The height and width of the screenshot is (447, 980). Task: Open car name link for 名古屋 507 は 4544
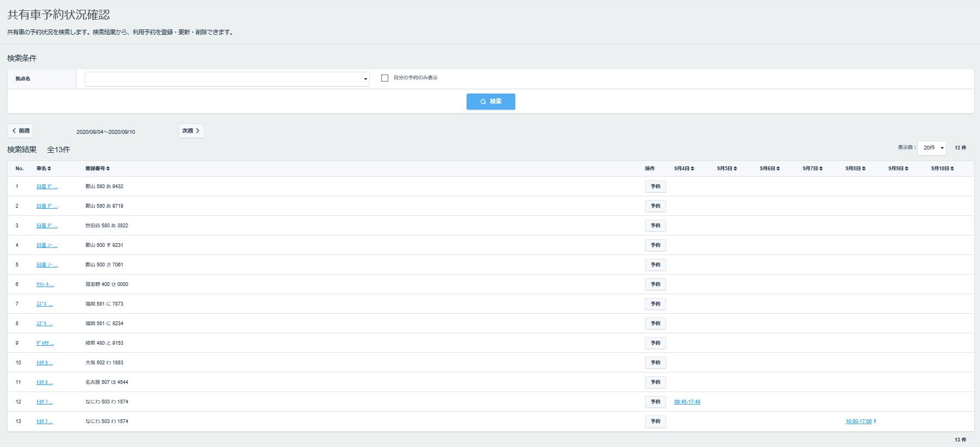(45, 382)
